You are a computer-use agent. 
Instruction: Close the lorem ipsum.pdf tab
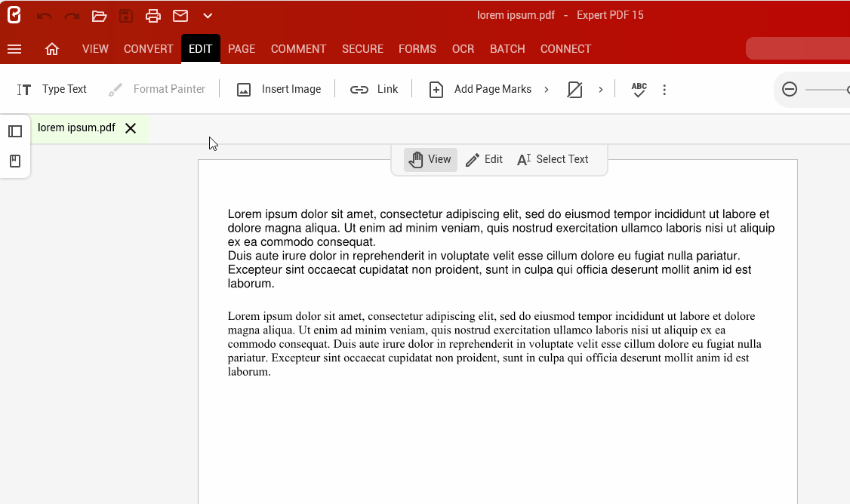tap(131, 128)
